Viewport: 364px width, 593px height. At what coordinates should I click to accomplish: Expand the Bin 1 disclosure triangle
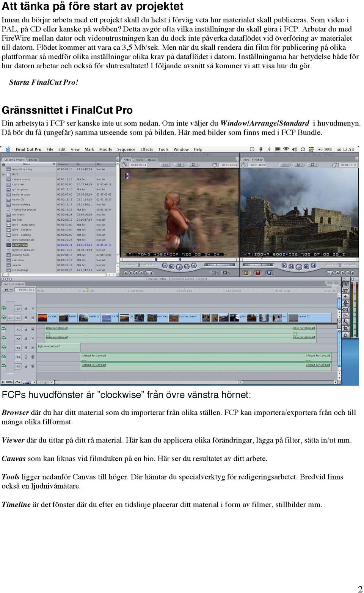click(4, 174)
